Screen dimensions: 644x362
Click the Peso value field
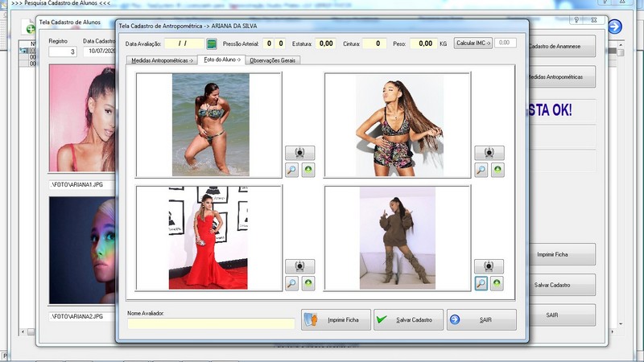point(423,43)
